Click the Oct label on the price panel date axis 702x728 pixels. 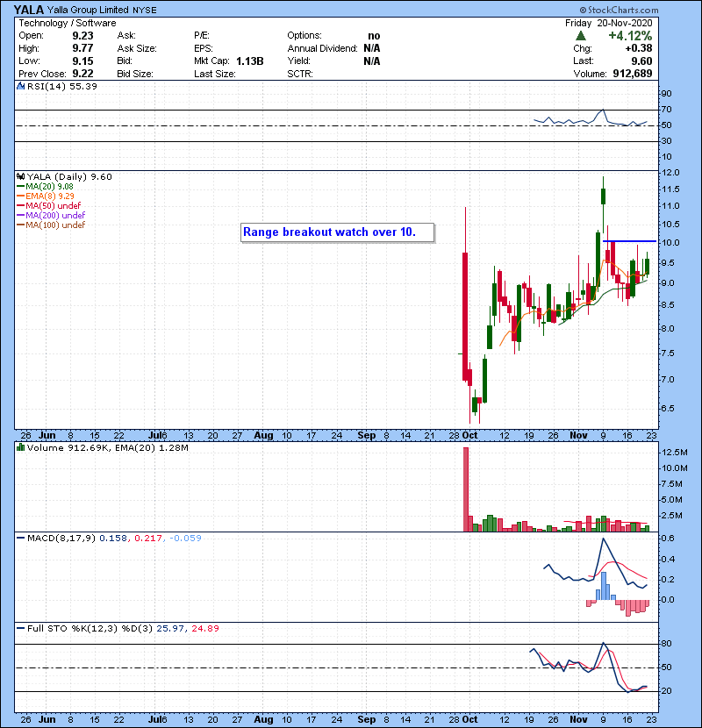pos(469,436)
